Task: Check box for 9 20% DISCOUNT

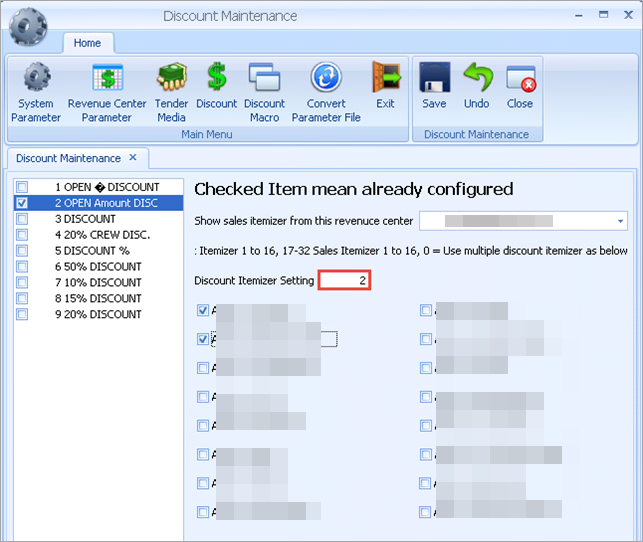Action: (22, 314)
